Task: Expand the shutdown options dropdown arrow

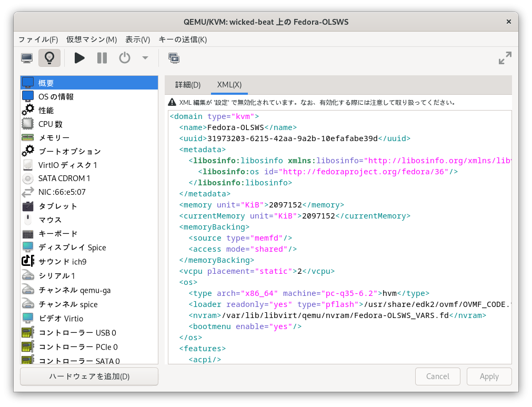Action: tap(145, 58)
